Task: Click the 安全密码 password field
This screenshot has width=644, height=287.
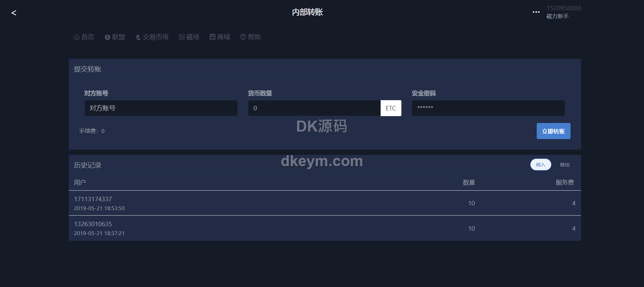Action: [488, 108]
